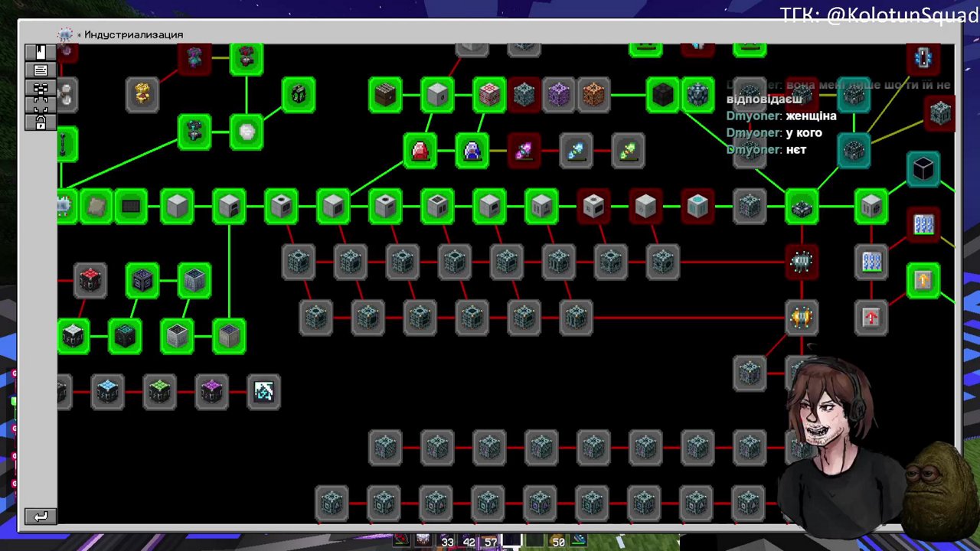
Task: Open the golden armor quest node
Action: pos(142,94)
